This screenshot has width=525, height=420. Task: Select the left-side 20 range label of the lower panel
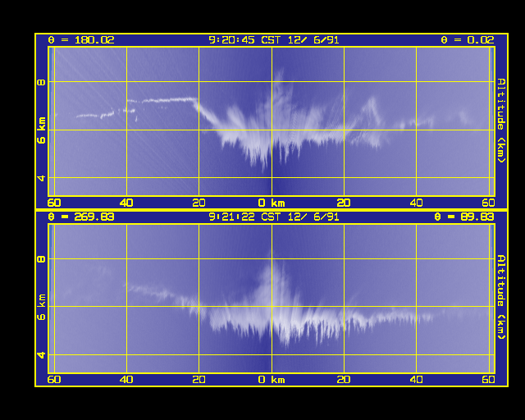pos(199,380)
